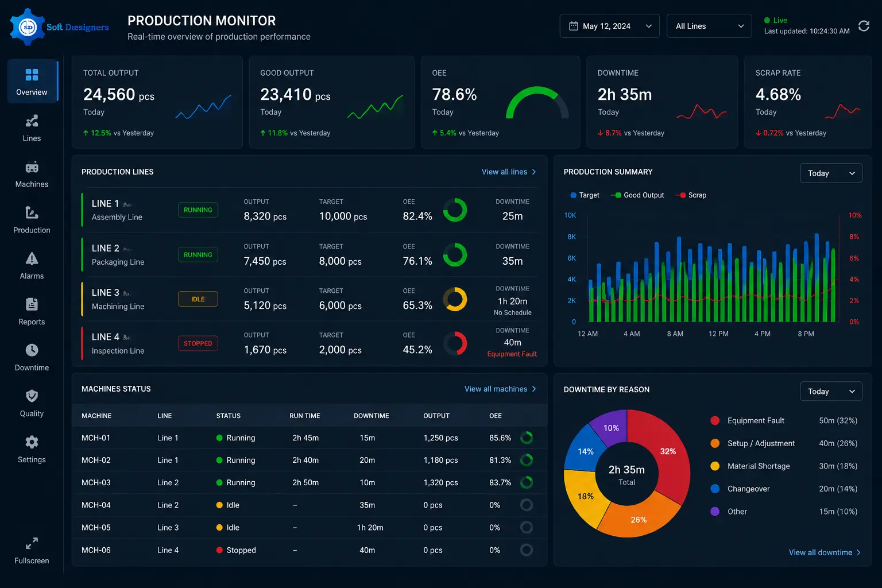Click the 26% orange pie segment
Viewport: 882px width, 588px height.
639,519
